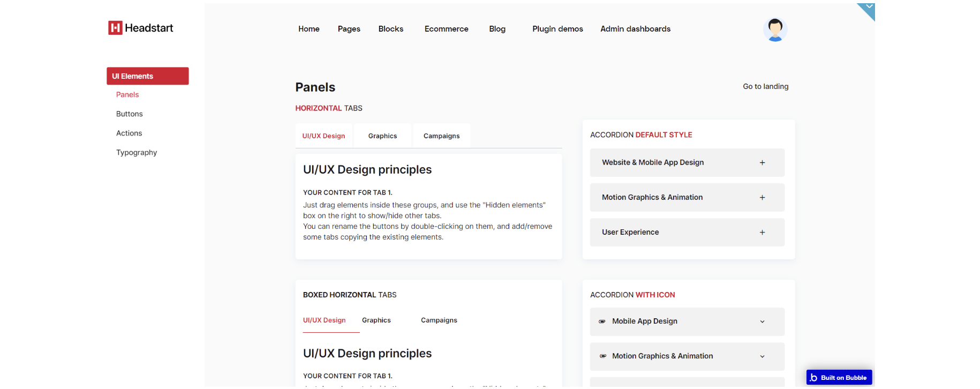The width and height of the screenshot is (980, 389).
Task: Click the UI Elements sidebar header
Action: [147, 76]
